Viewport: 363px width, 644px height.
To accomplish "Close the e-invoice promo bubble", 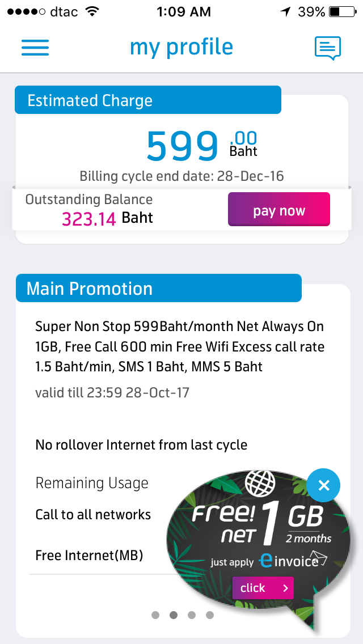I will point(324,485).
